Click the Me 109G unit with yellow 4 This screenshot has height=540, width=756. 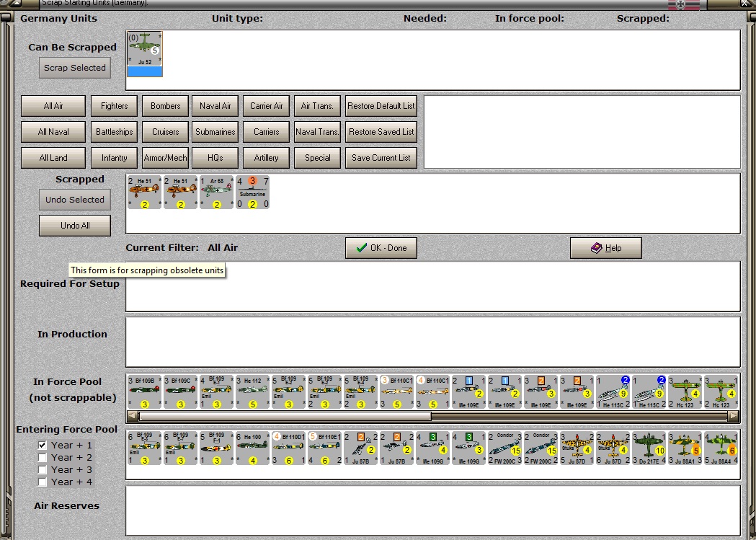click(432, 448)
